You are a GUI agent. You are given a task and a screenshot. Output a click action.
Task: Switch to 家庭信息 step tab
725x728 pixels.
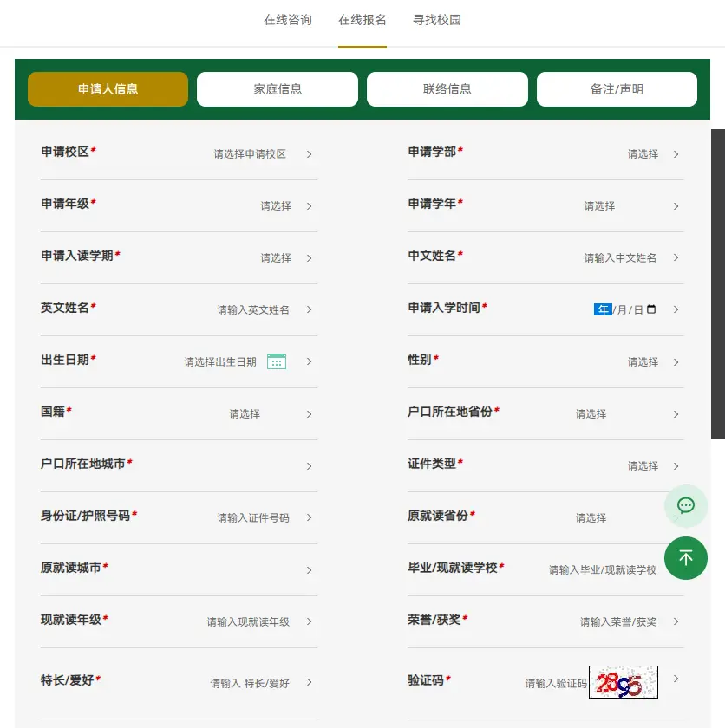tap(278, 89)
